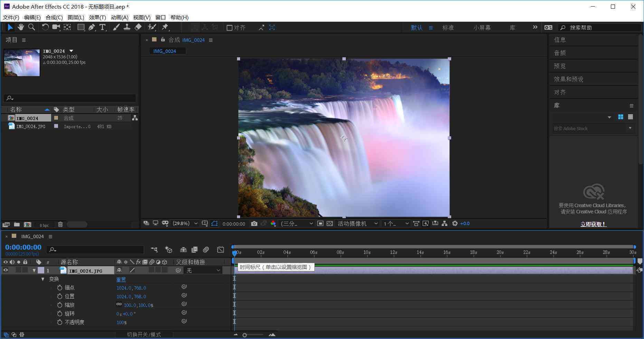Toggle the Position 位置 stopwatch
The image size is (644, 339).
pos(59,296)
